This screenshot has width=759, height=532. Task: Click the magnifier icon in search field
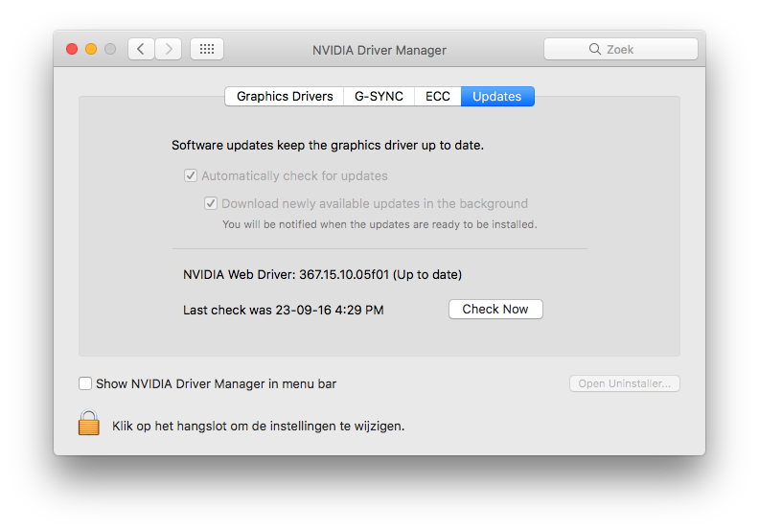point(595,49)
